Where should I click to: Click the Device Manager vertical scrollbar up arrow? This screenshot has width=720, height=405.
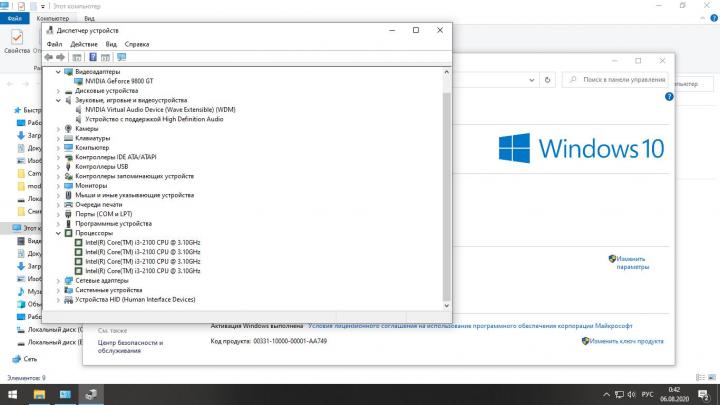tap(446, 72)
